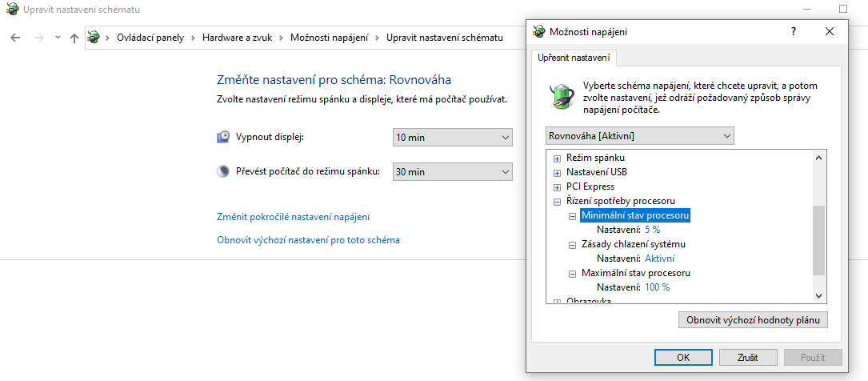
Task: Click the display turn-off monitor icon
Action: pos(223,137)
